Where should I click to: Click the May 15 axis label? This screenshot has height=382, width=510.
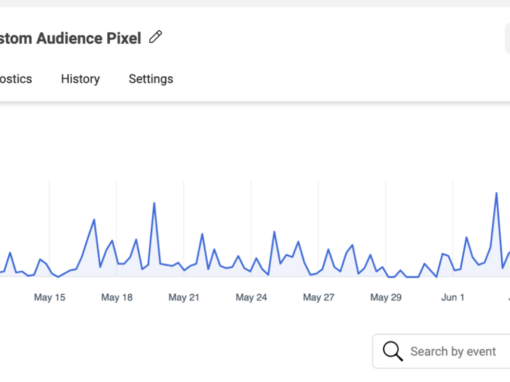click(x=50, y=297)
